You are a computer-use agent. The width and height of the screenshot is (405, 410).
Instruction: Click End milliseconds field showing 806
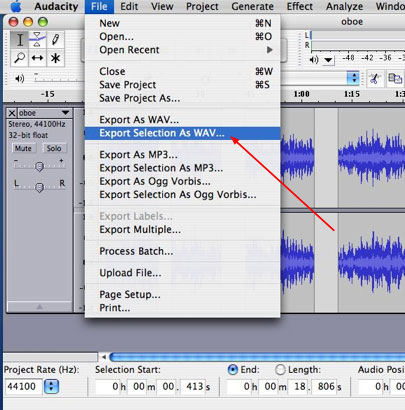(326, 387)
